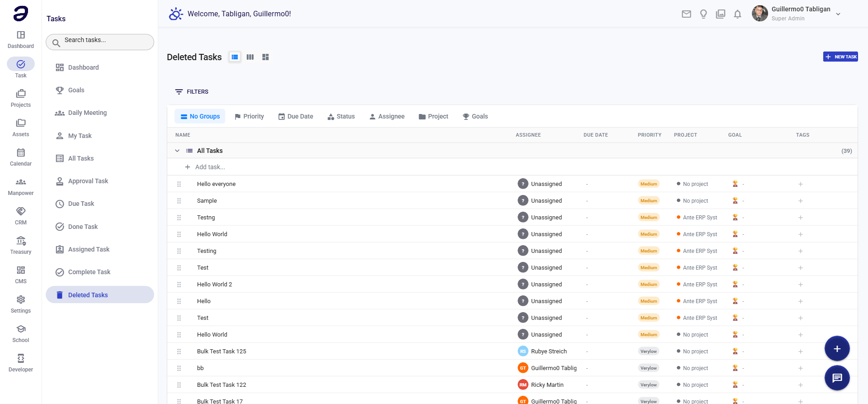The height and width of the screenshot is (404, 868).
Task: Open the floating chat button
Action: coord(837,378)
